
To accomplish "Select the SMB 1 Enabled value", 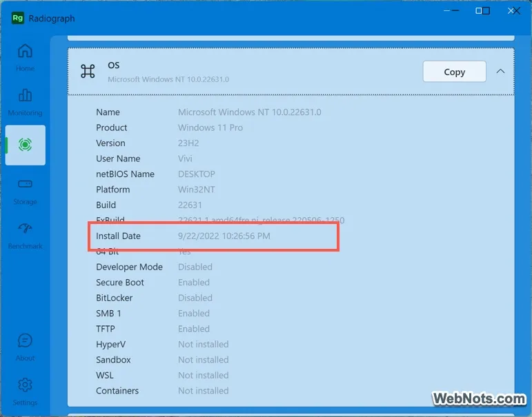I will [194, 314].
